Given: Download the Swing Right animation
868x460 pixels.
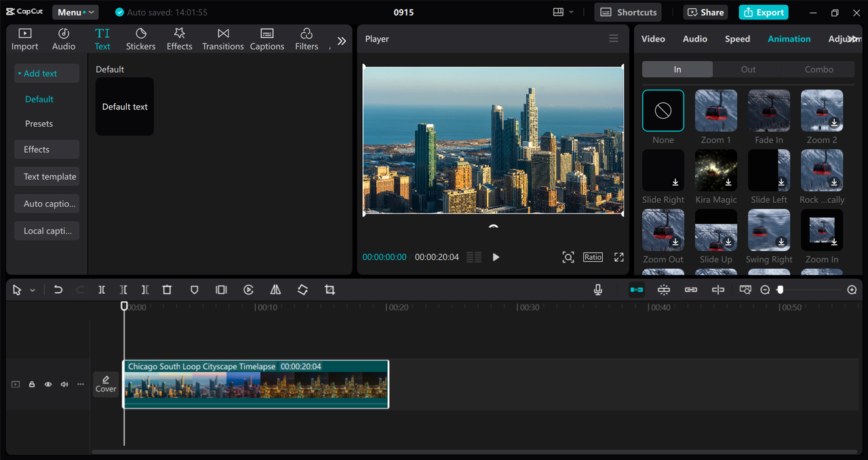Looking at the screenshot, I should pyautogui.click(x=781, y=242).
